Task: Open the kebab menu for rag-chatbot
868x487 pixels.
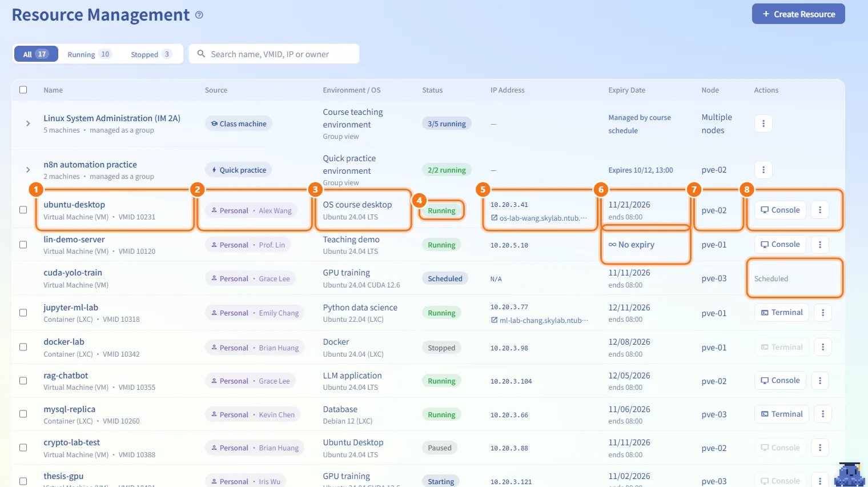Action: 820,381
